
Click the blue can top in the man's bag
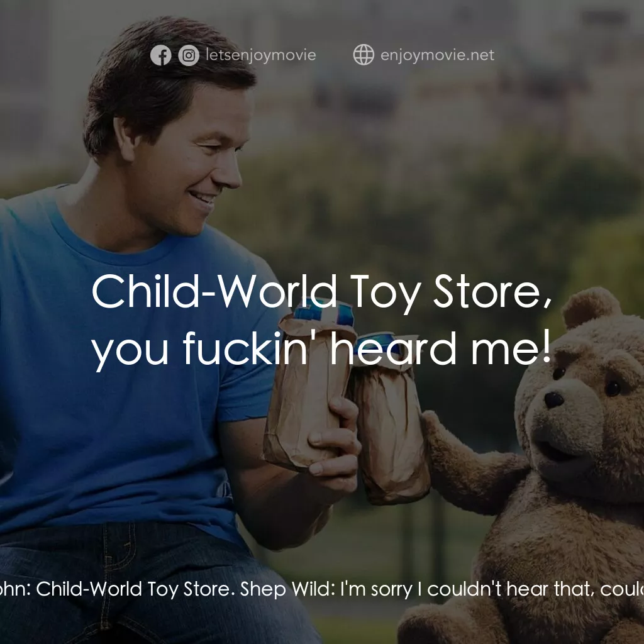click(x=325, y=312)
